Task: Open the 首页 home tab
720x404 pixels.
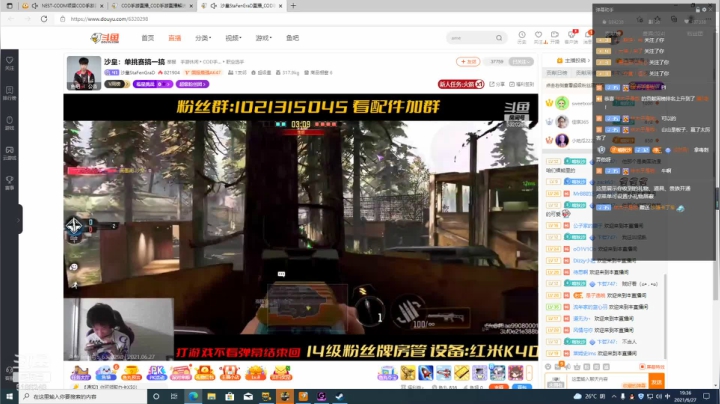Action: pos(147,38)
